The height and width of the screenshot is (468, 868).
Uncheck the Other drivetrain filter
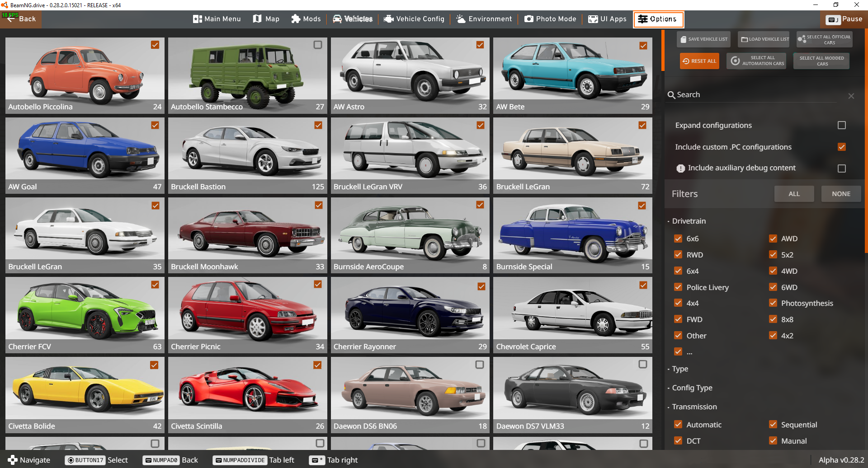pyautogui.click(x=678, y=335)
